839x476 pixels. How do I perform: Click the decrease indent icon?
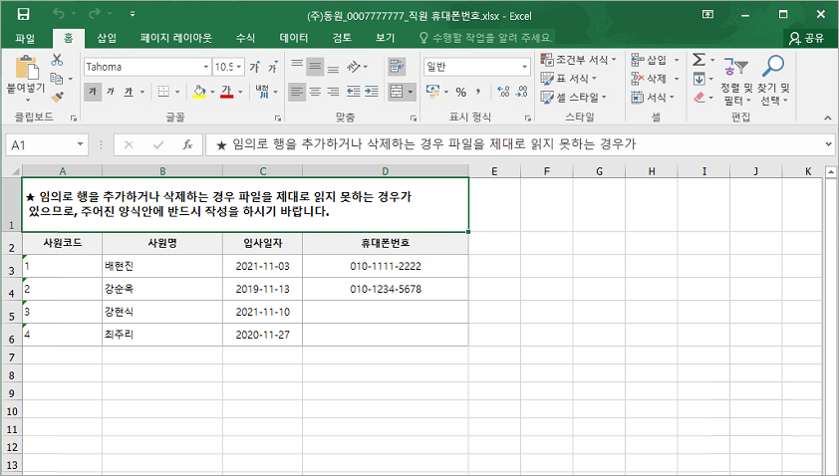[353, 92]
